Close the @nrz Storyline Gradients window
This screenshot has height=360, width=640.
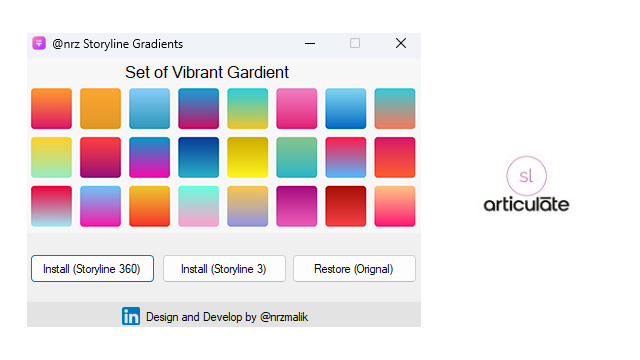[x=401, y=43]
